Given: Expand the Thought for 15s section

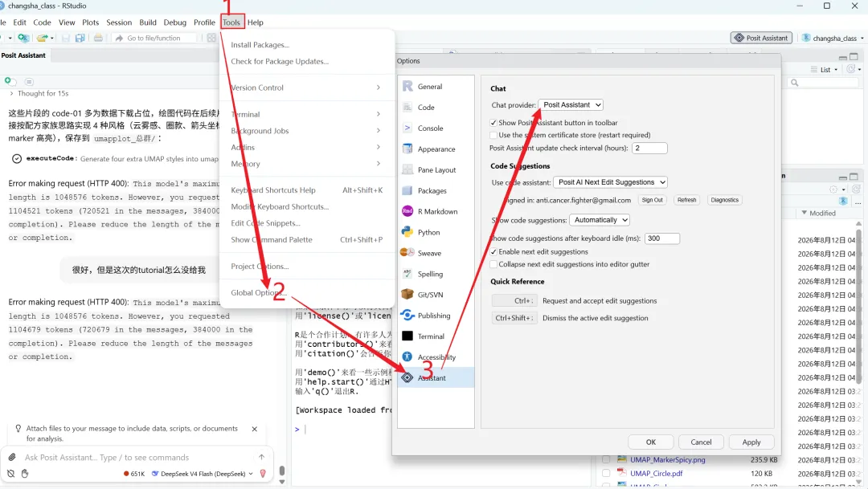Looking at the screenshot, I should coord(39,93).
